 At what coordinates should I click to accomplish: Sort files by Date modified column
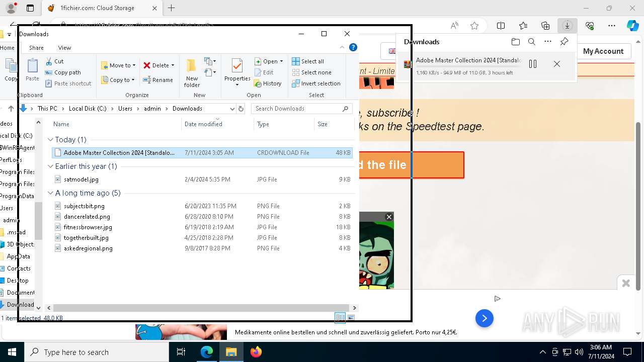click(x=218, y=124)
